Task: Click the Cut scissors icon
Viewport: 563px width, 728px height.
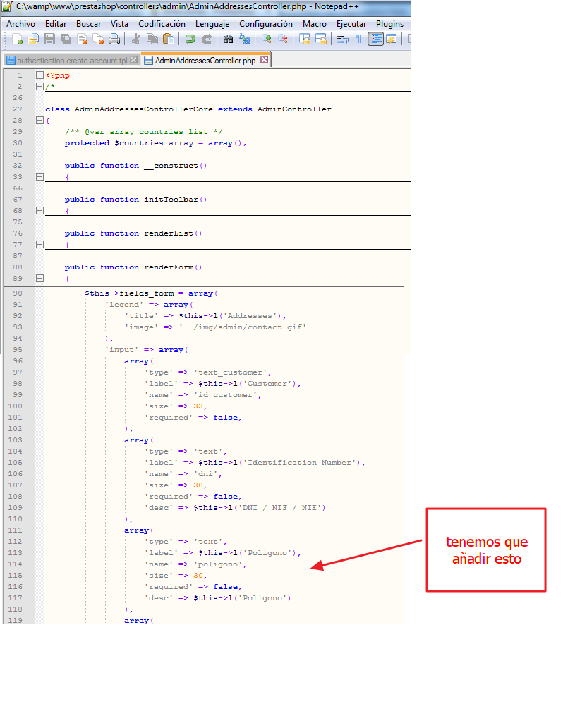Action: coord(135,39)
